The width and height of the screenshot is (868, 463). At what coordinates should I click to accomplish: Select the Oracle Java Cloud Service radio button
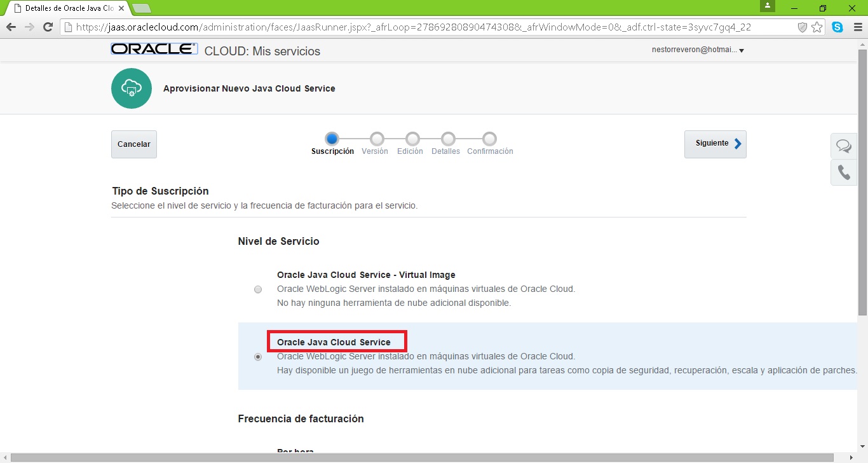(258, 357)
